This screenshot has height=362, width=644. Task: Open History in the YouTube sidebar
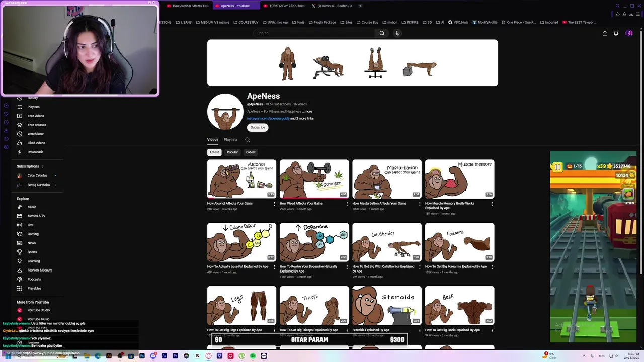[32, 98]
